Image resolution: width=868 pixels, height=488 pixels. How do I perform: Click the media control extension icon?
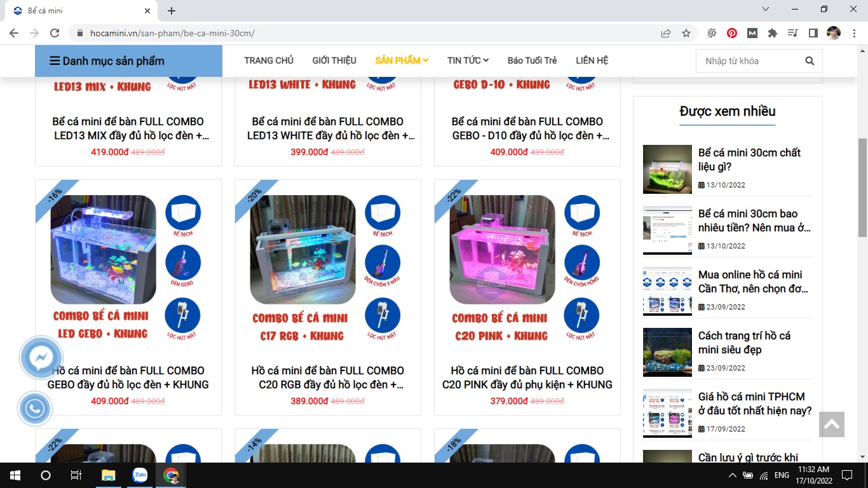click(x=792, y=33)
